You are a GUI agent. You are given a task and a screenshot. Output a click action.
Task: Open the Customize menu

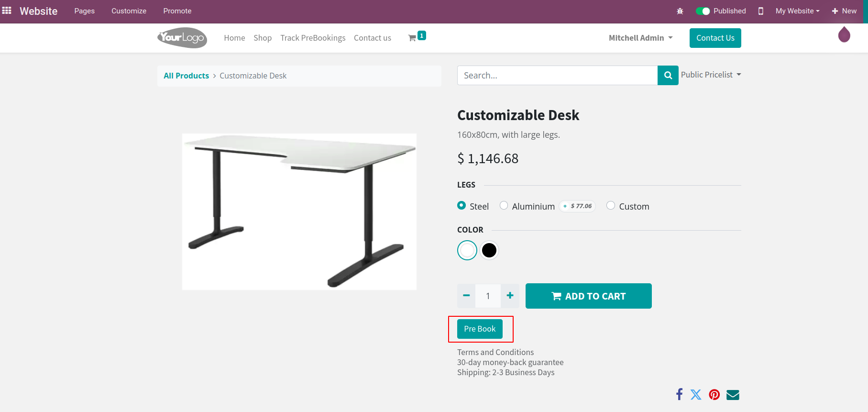(x=129, y=11)
